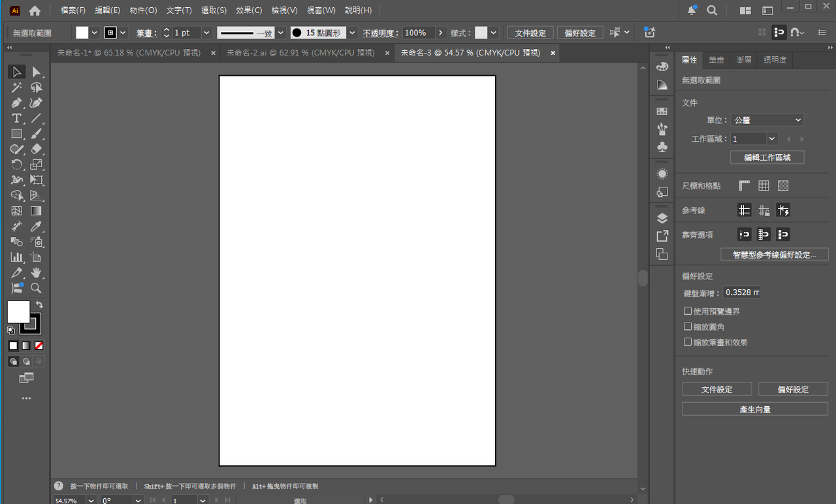Click the white fill color swatch
Screen dimensions: 836x504
point(18,311)
